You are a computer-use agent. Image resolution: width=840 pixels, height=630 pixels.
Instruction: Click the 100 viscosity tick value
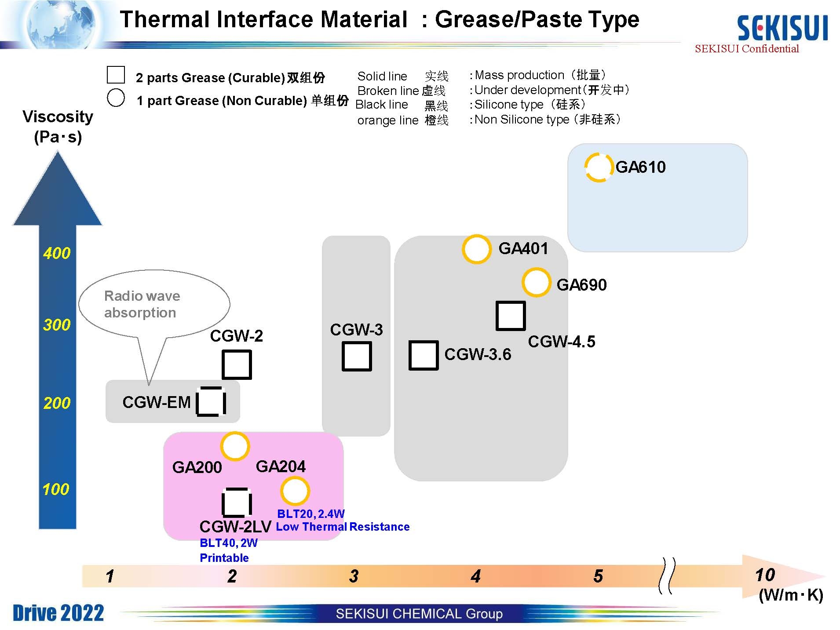pos(56,489)
